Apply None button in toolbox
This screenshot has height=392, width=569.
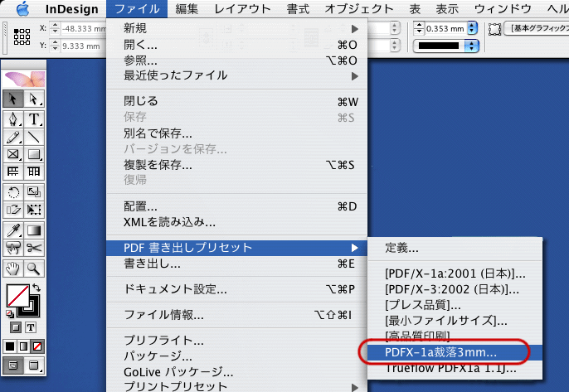click(37, 346)
